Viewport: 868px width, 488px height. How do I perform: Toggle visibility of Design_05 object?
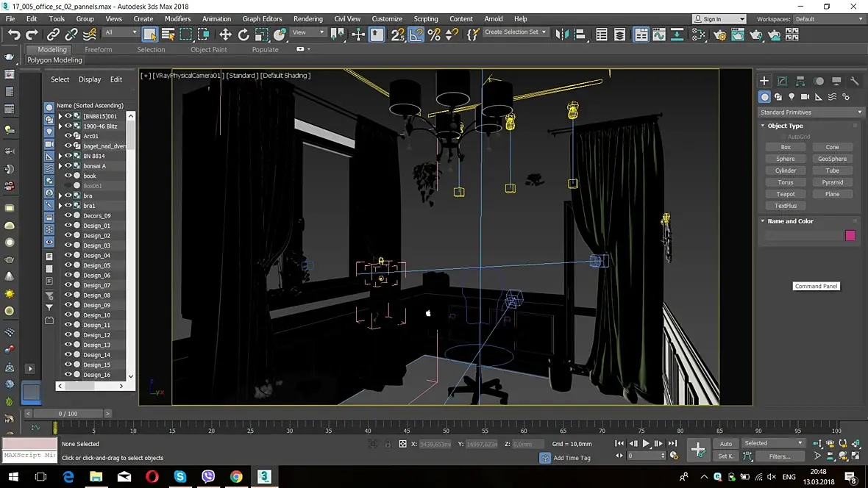[68, 265]
